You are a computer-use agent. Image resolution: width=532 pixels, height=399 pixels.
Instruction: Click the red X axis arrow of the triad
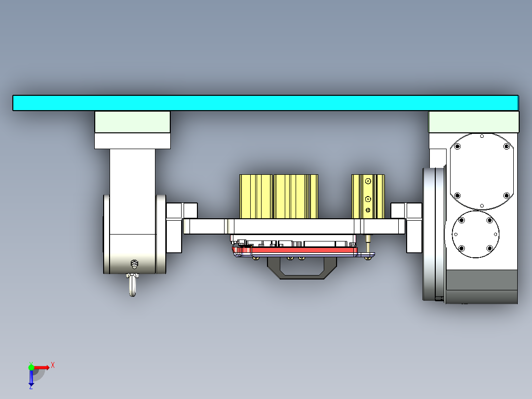tap(42, 368)
